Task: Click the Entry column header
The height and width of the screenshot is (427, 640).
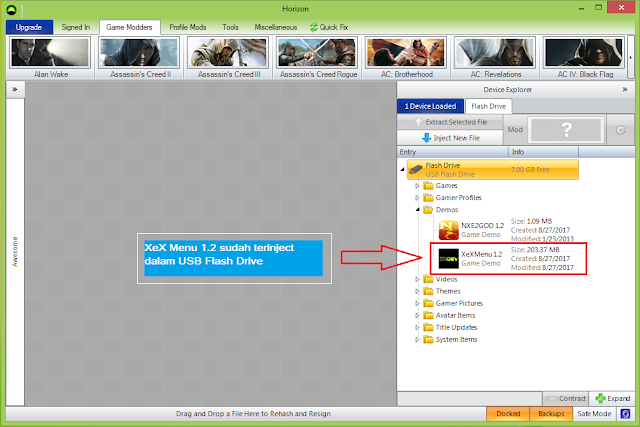Action: (453, 152)
